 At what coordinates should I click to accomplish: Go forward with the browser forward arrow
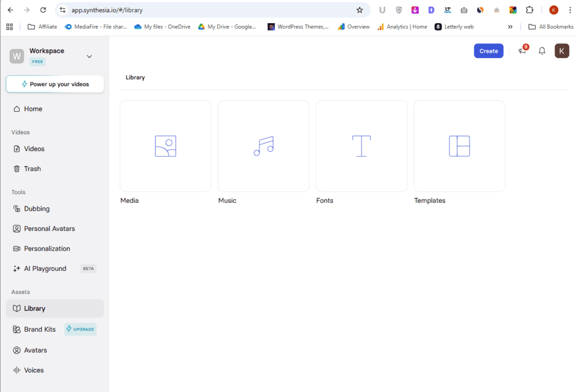click(x=26, y=10)
